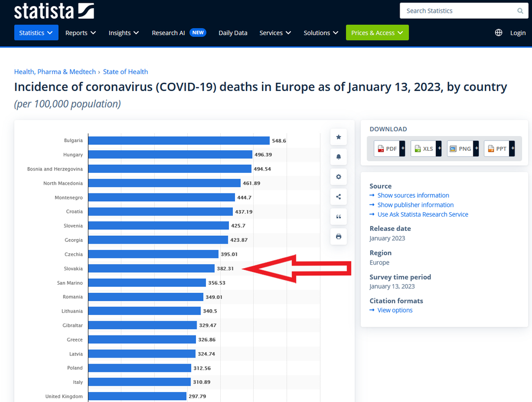This screenshot has width=532, height=402.
Task: Click the North Macedonia label
Action: coord(63,183)
